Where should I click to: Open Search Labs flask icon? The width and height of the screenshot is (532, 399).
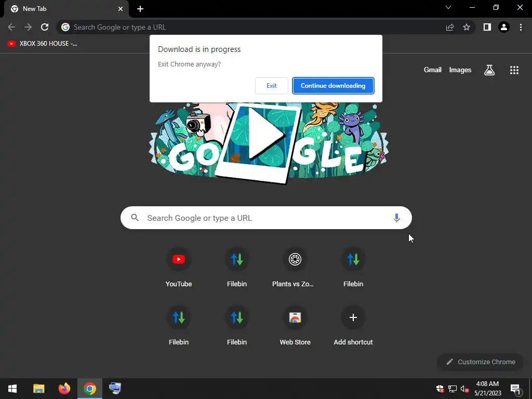click(489, 70)
